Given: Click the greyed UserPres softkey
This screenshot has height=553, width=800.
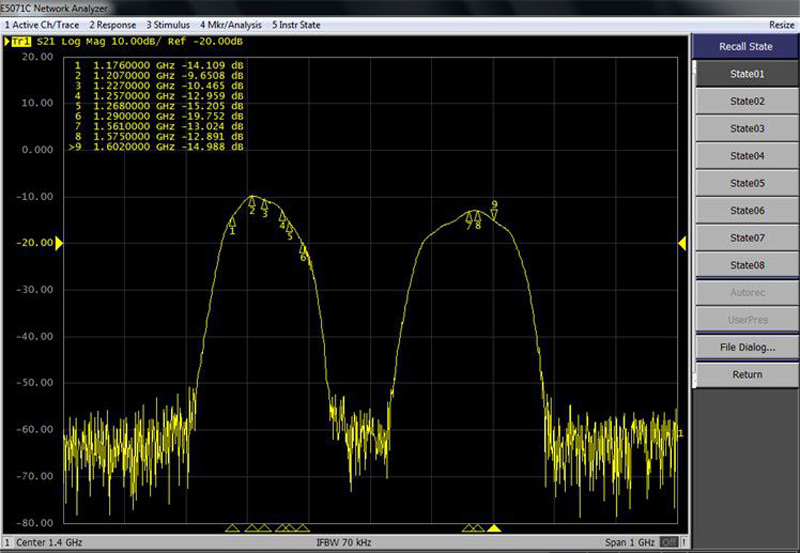Looking at the screenshot, I should 747,320.
